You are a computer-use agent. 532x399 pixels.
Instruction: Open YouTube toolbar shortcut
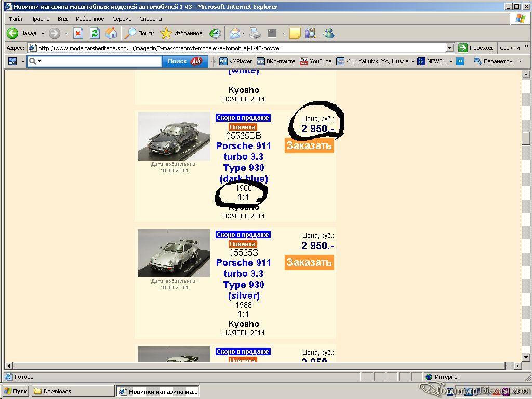pos(316,61)
